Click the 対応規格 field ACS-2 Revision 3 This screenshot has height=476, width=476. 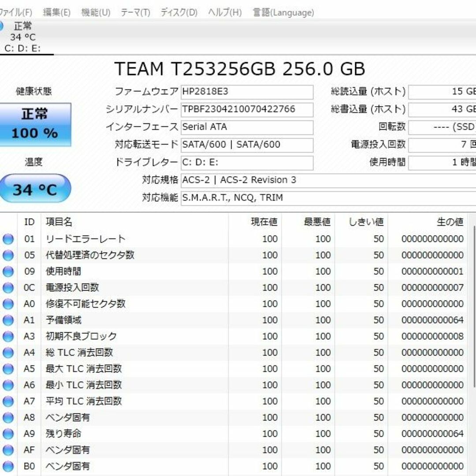click(x=328, y=181)
